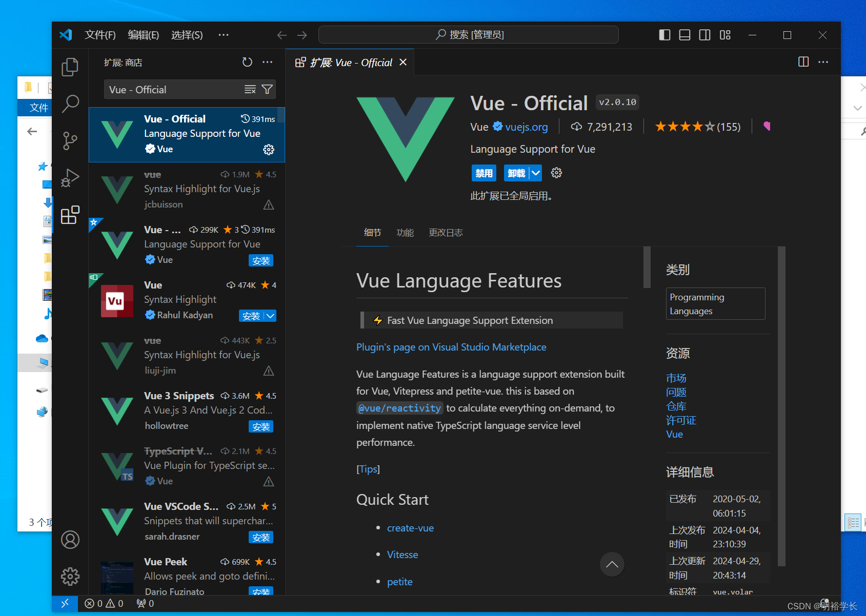Refresh the extensions marketplace list
The height and width of the screenshot is (616, 866).
coord(247,62)
